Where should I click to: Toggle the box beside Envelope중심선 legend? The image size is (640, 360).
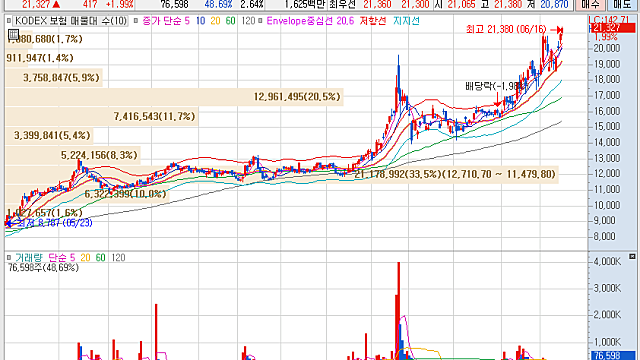[x=260, y=21]
